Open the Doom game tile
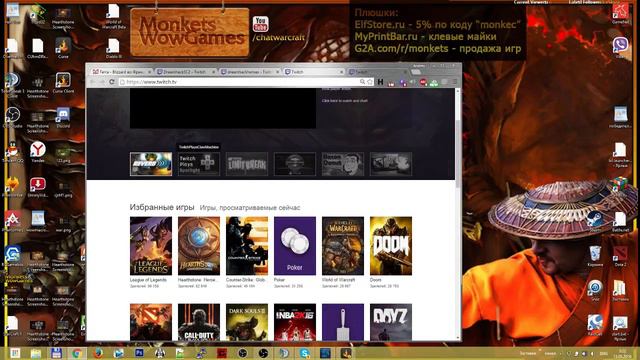The width and height of the screenshot is (640, 360). point(391,246)
